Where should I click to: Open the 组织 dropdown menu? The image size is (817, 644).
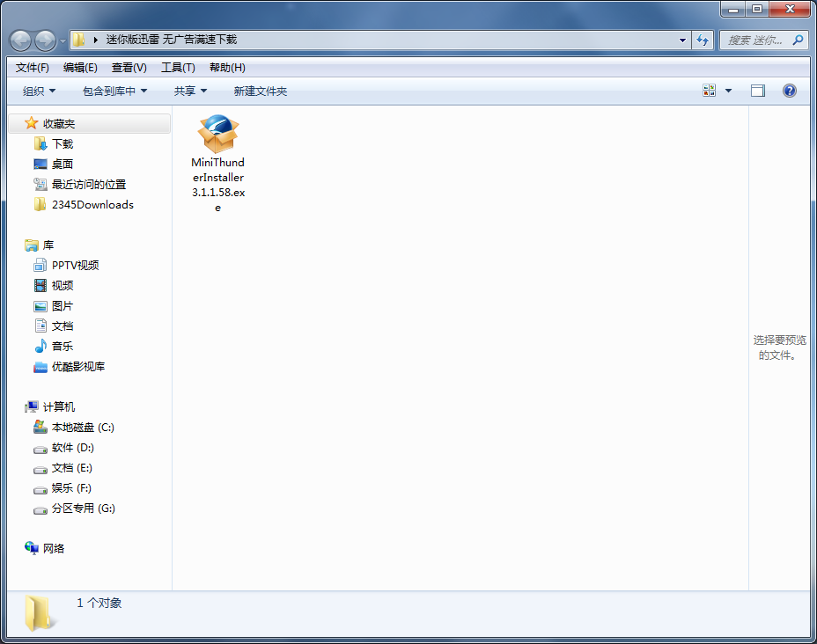pos(39,91)
